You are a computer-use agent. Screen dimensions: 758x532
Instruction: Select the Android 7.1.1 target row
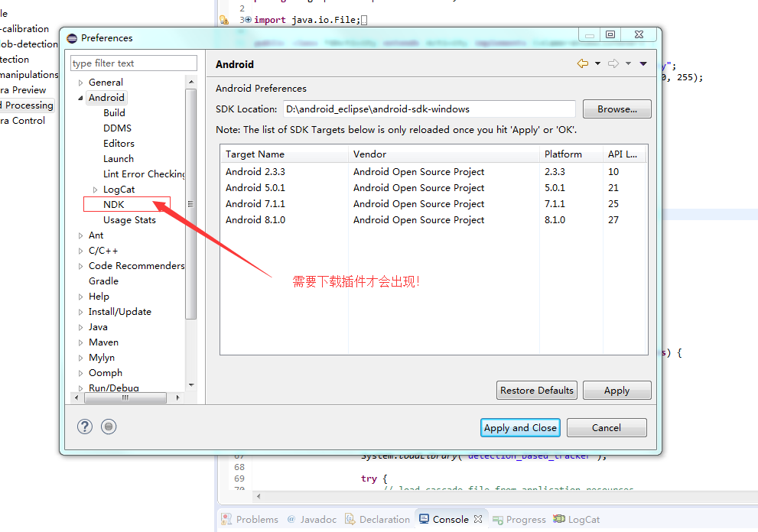click(x=434, y=203)
